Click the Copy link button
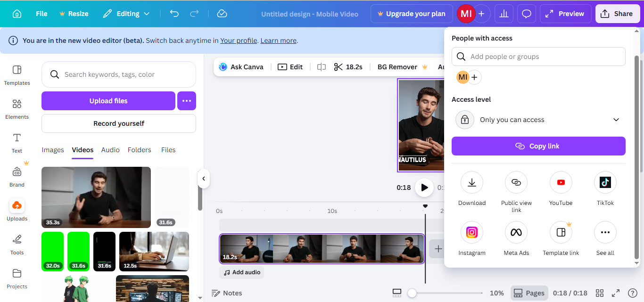Screen dimensions: 644x302 538,146
